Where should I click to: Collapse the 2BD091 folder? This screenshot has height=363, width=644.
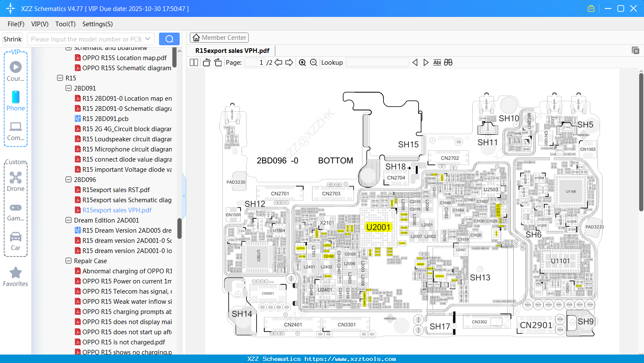coord(69,88)
